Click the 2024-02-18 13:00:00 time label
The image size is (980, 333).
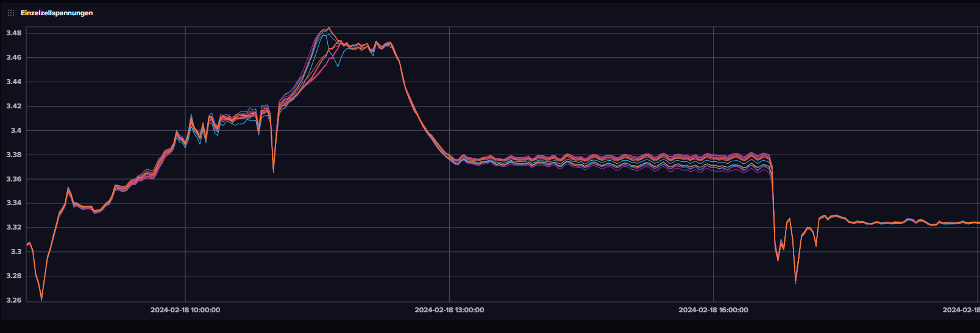click(449, 310)
